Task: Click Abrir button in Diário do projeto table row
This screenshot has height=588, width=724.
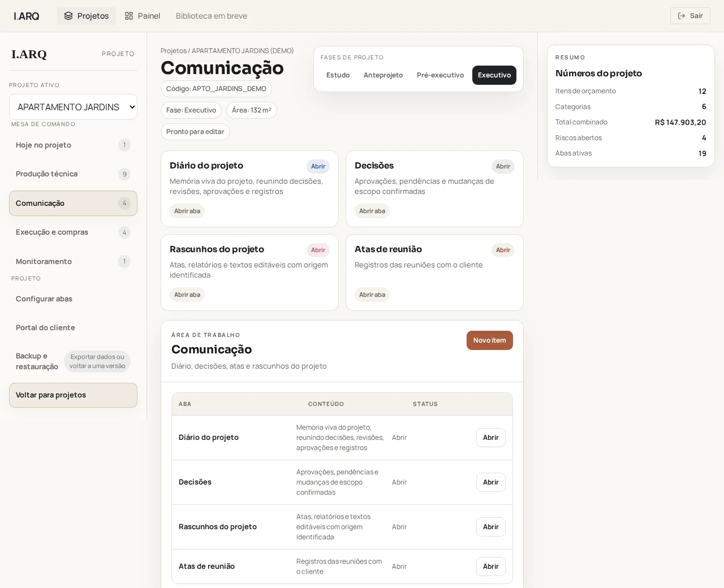Action: [491, 438]
